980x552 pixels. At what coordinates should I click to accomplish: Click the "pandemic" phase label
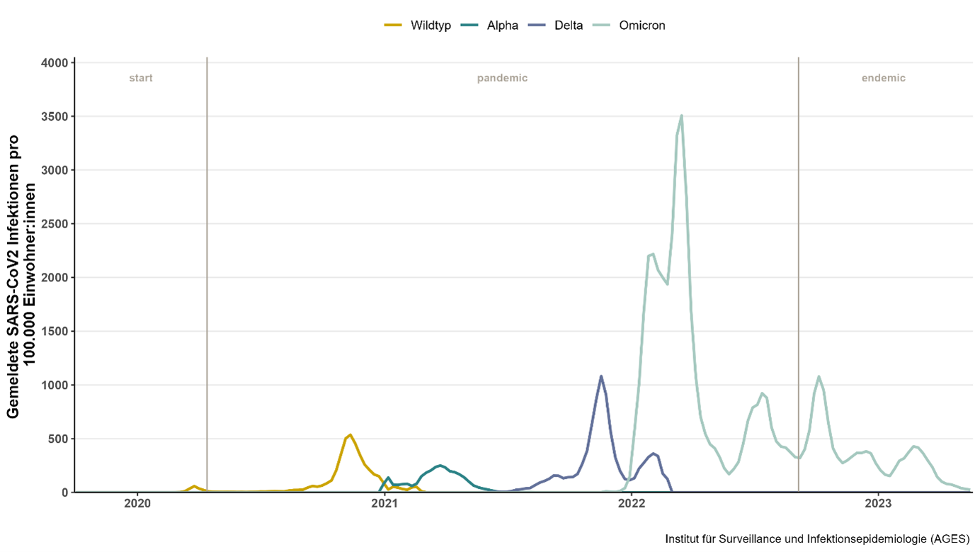click(x=502, y=78)
